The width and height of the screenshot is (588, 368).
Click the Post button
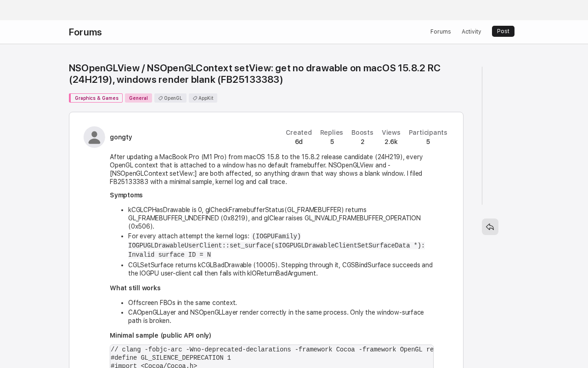click(503, 31)
